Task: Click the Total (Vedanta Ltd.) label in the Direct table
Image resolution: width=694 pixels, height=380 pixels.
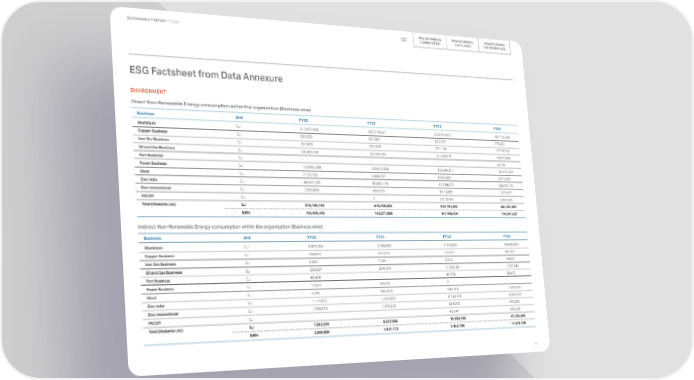Action: point(158,204)
